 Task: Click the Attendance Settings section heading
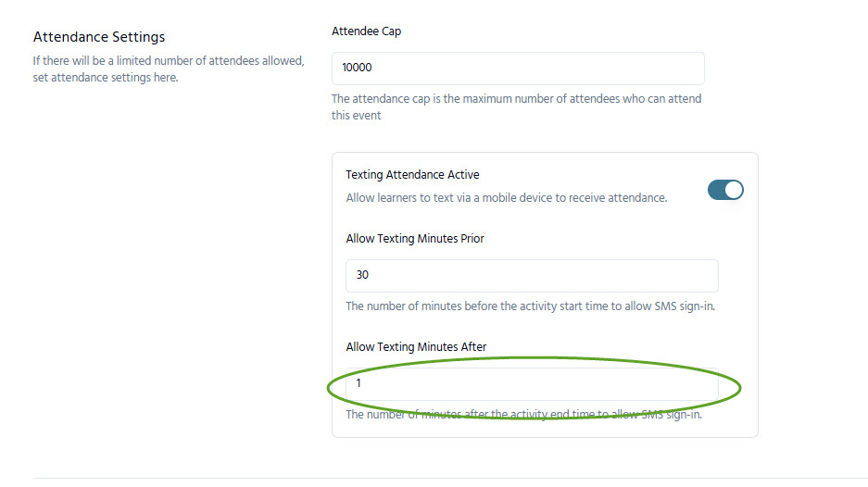[99, 37]
